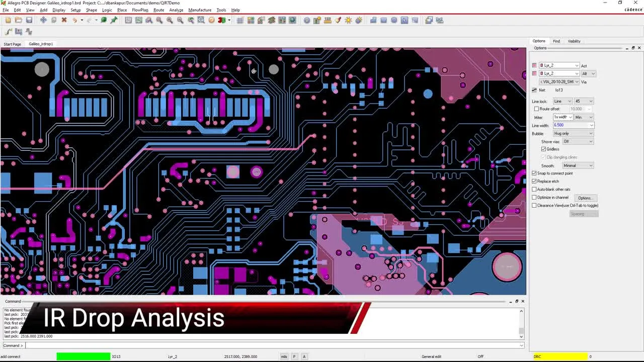Enable Auto-blank other rats
This screenshot has width=644, height=362.
534,190
